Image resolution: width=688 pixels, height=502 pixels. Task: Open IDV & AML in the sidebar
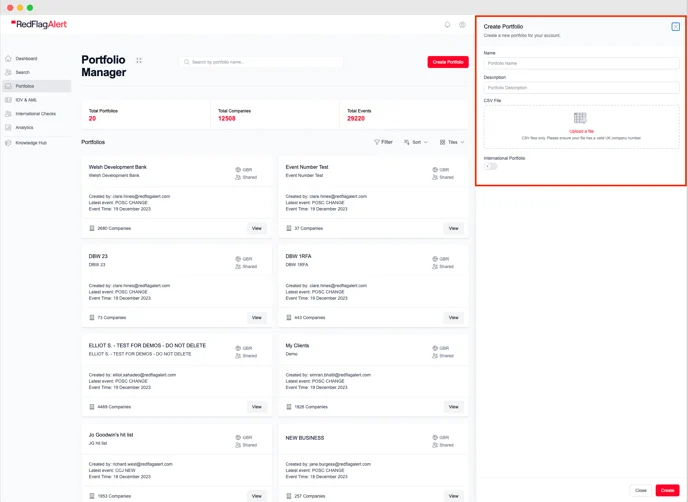(36, 100)
